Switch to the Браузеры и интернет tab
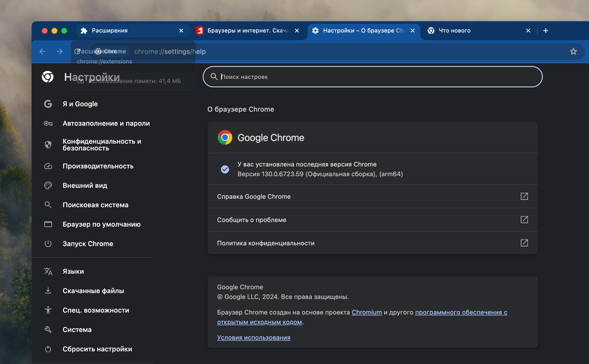589x364 pixels. tap(247, 31)
